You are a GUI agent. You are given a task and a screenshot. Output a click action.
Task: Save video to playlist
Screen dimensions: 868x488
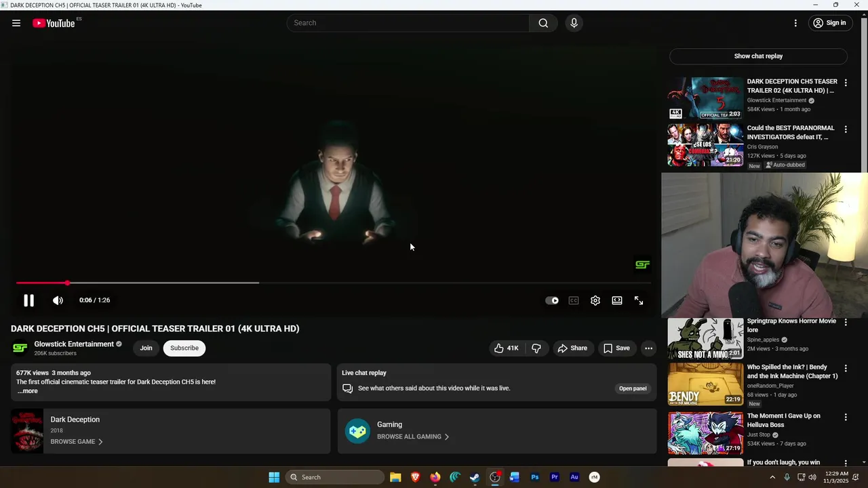616,348
